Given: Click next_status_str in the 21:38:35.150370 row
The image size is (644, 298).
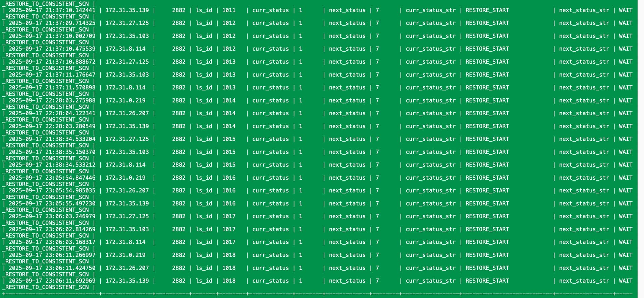Looking at the screenshot, I should [584, 152].
